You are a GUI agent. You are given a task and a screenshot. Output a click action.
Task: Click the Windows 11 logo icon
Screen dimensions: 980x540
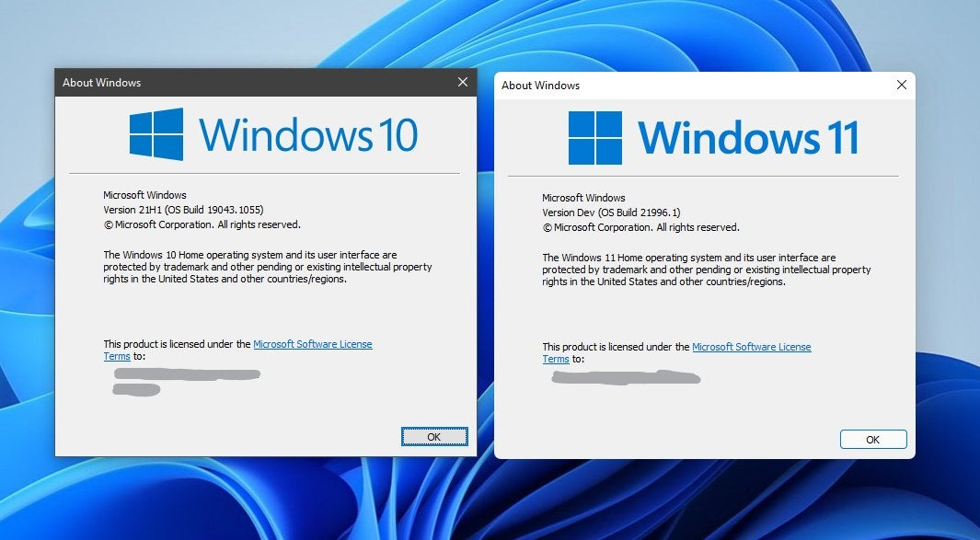point(595,137)
